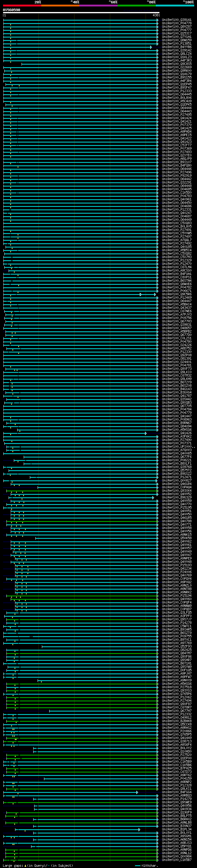Select hit UniRef100_B3VN37

pyautogui.click(x=176, y=826)
